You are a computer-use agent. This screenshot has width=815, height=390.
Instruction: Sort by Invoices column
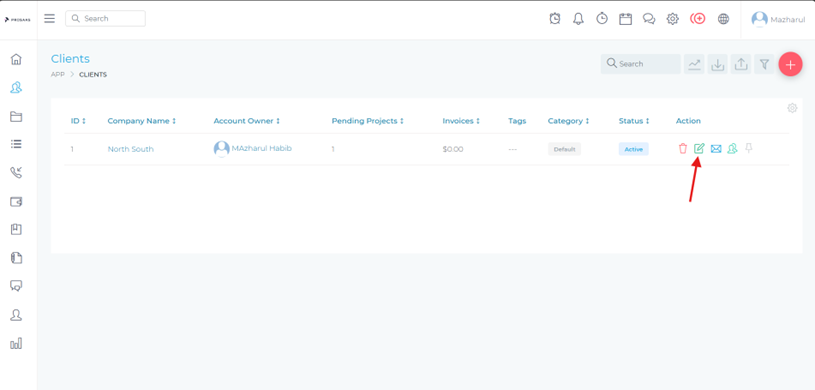(x=461, y=121)
